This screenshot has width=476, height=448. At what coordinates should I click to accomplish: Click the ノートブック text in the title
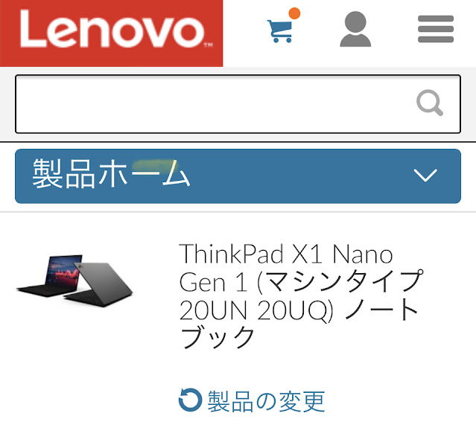click(x=299, y=323)
